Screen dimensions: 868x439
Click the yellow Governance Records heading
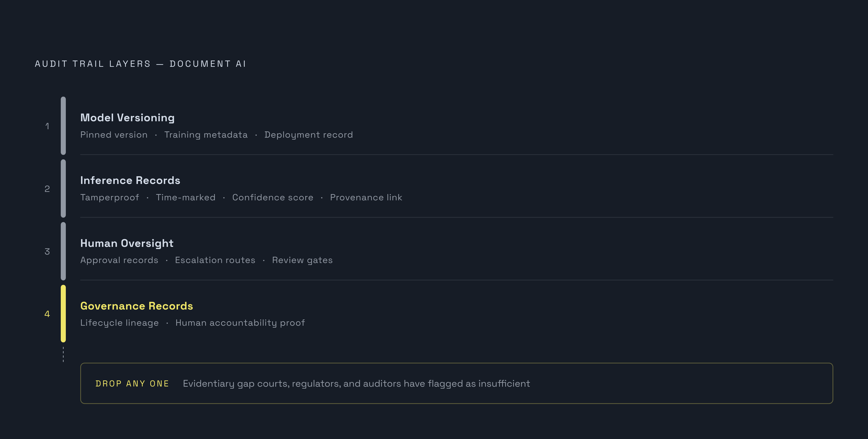[136, 306]
